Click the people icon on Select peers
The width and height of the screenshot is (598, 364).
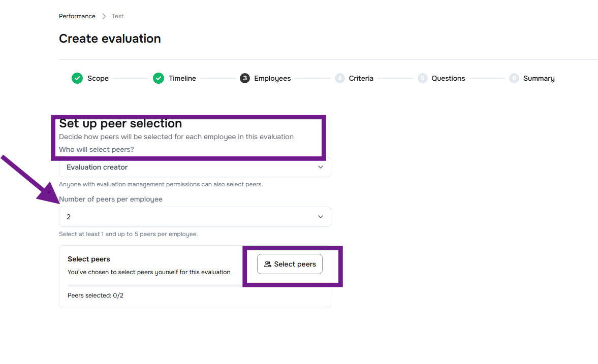(x=268, y=264)
